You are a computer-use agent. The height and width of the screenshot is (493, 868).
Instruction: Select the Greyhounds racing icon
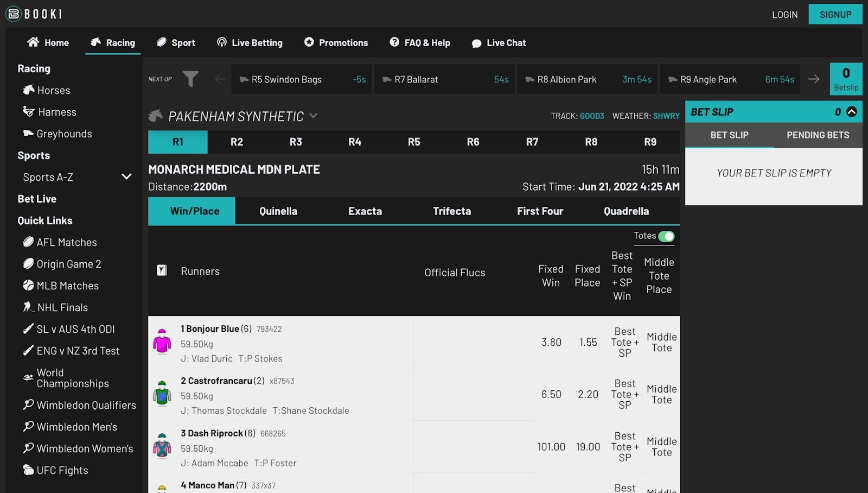tap(30, 134)
